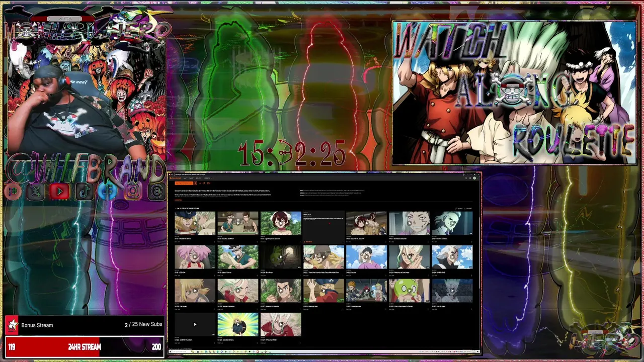Play episode thumbnail of two boys at table
The height and width of the screenshot is (362, 644).
point(237,223)
